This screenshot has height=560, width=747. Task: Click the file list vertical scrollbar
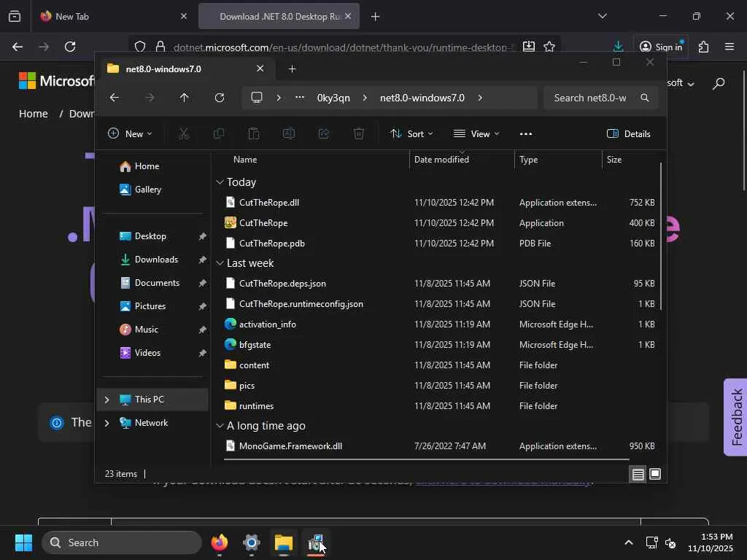pyautogui.click(x=661, y=237)
